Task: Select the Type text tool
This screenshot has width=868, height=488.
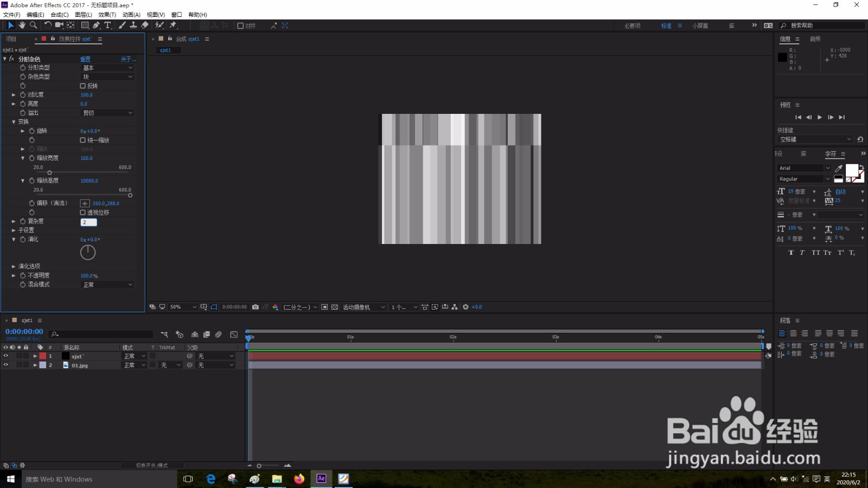Action: click(x=107, y=25)
